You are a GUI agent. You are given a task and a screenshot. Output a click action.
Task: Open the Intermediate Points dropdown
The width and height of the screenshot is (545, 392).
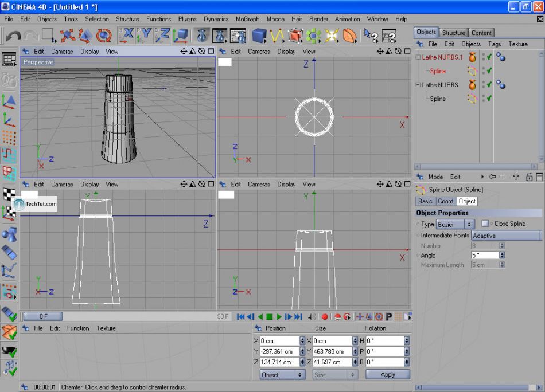[507, 236]
